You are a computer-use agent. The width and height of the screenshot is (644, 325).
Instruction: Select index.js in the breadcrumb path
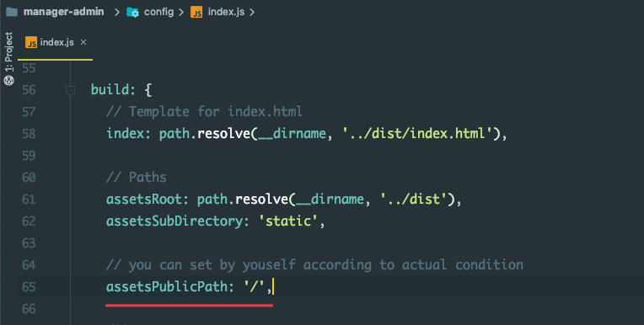coord(226,12)
